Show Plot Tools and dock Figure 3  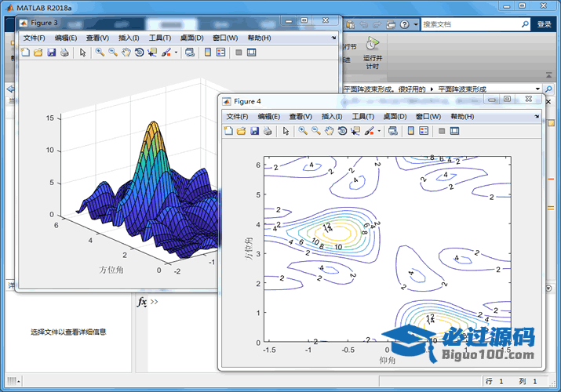click(x=252, y=53)
